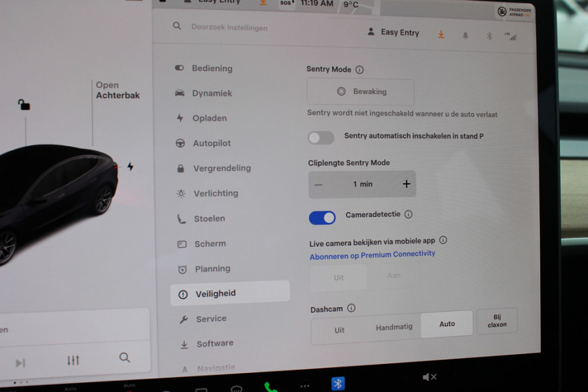
Task: Open the Opladen (charging) settings
Action: [x=209, y=118]
